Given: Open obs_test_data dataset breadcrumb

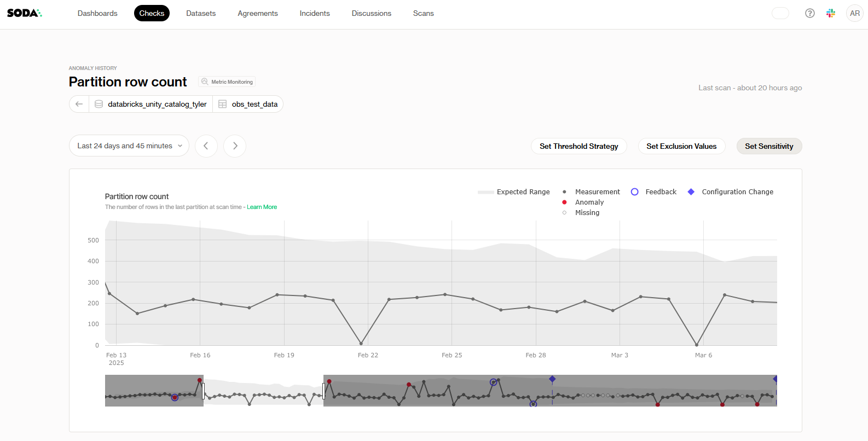Looking at the screenshot, I should tap(254, 104).
